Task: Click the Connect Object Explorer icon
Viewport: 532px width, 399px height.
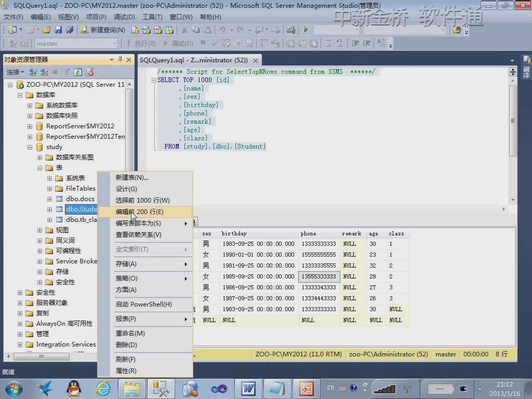Action: 33,72
